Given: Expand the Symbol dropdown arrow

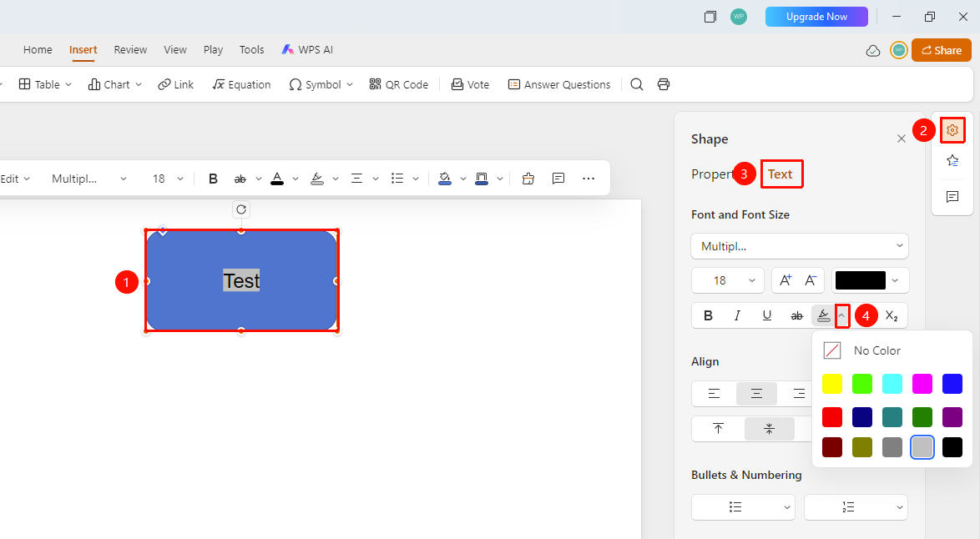Looking at the screenshot, I should 350,84.
